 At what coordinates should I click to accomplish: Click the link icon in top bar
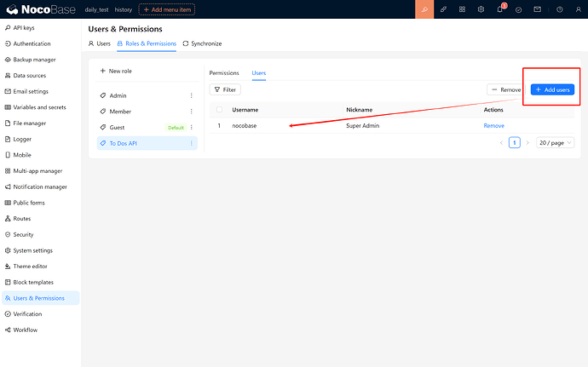[x=443, y=9]
